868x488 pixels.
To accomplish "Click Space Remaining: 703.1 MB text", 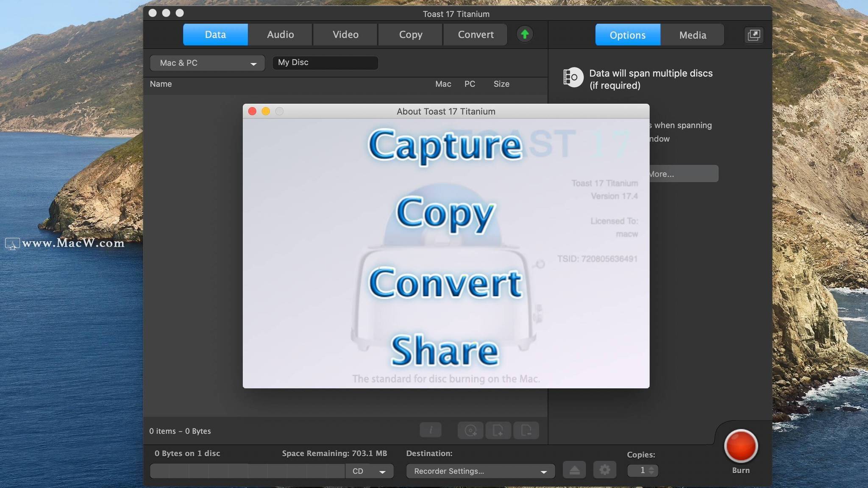I will (334, 453).
